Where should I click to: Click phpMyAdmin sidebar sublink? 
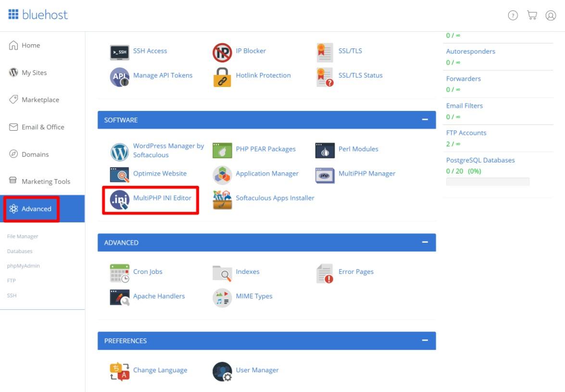(x=24, y=266)
